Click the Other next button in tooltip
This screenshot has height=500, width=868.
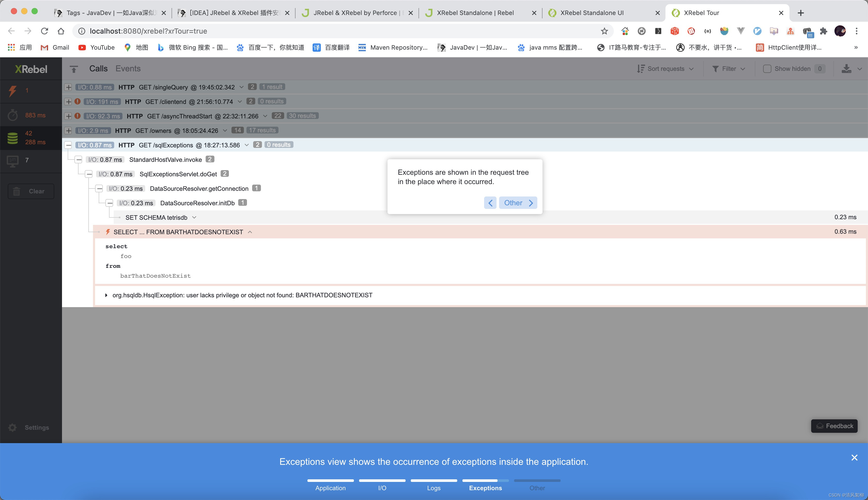coord(518,203)
